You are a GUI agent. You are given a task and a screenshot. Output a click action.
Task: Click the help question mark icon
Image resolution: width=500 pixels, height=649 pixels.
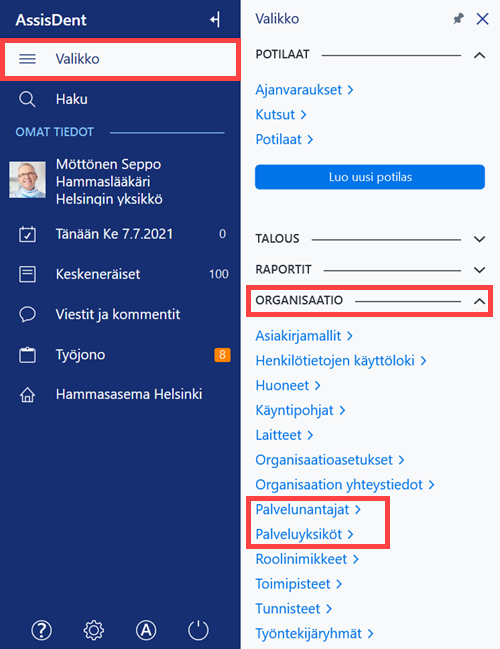click(41, 630)
